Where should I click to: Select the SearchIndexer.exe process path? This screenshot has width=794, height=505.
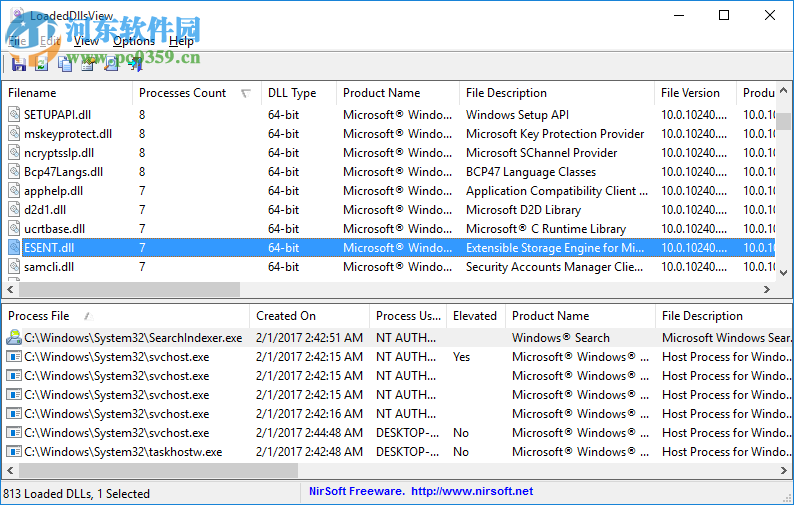(133, 337)
